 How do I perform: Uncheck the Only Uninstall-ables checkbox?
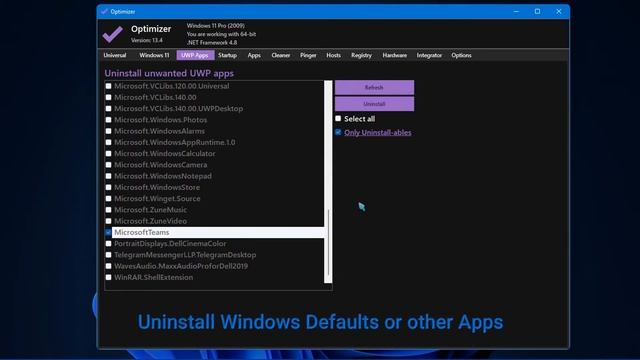(338, 132)
